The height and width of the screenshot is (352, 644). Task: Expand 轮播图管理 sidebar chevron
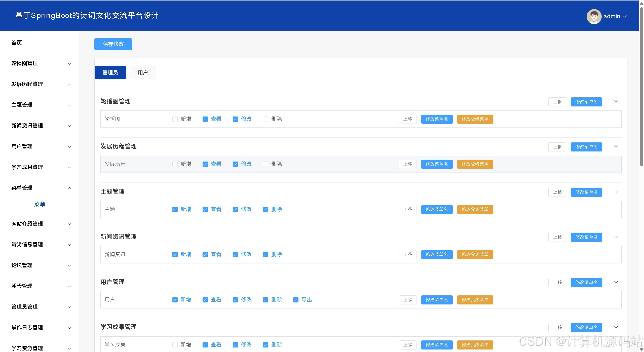[69, 64]
